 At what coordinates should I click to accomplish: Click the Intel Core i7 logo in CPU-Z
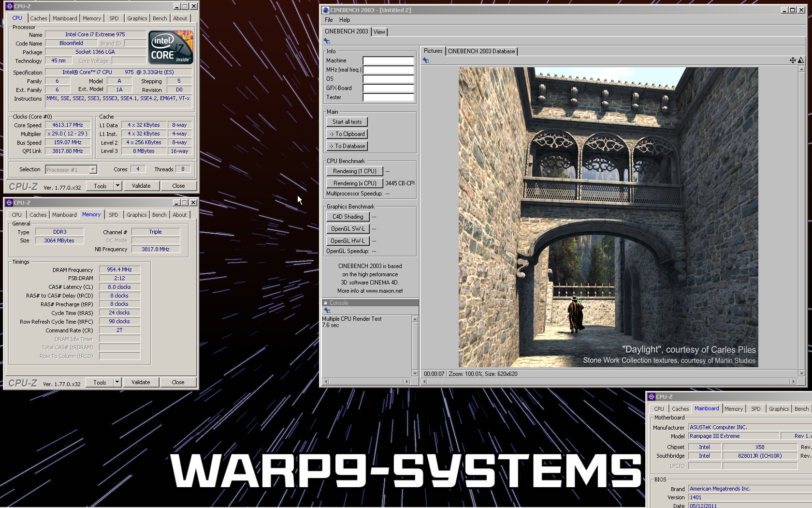pyautogui.click(x=171, y=47)
